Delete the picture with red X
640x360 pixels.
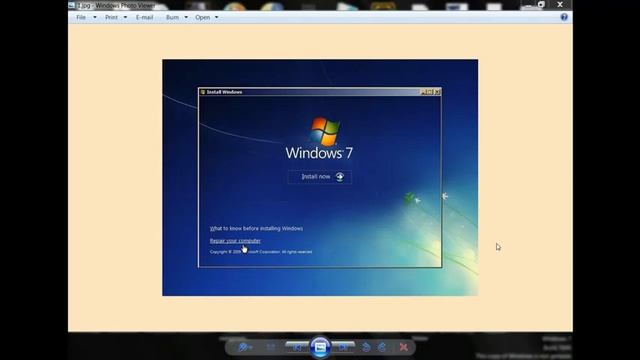pos(404,347)
